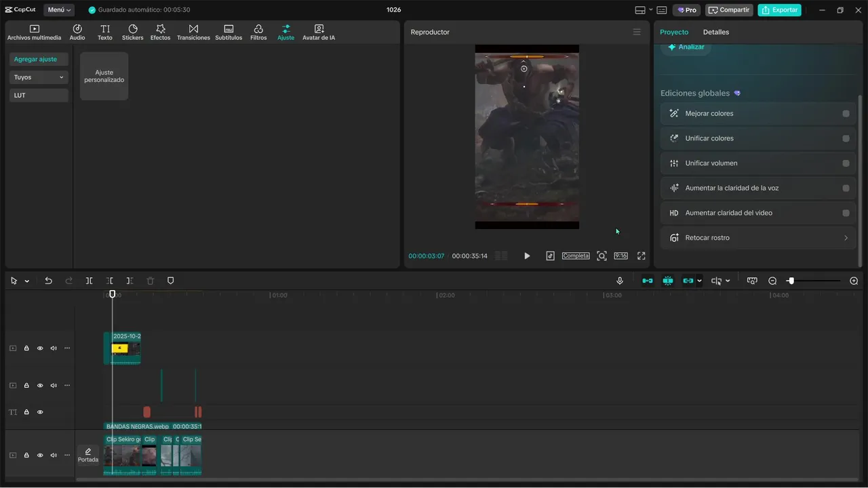
Task: Open the Archivos multimedia tab
Action: click(34, 33)
